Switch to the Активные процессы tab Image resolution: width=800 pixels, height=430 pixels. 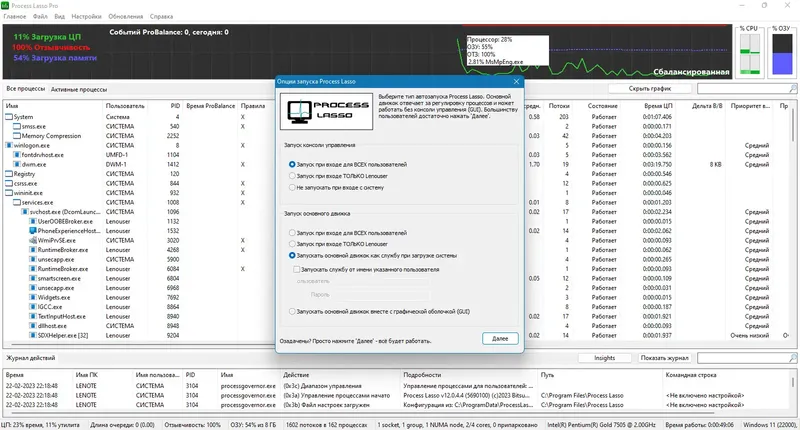[79, 89]
